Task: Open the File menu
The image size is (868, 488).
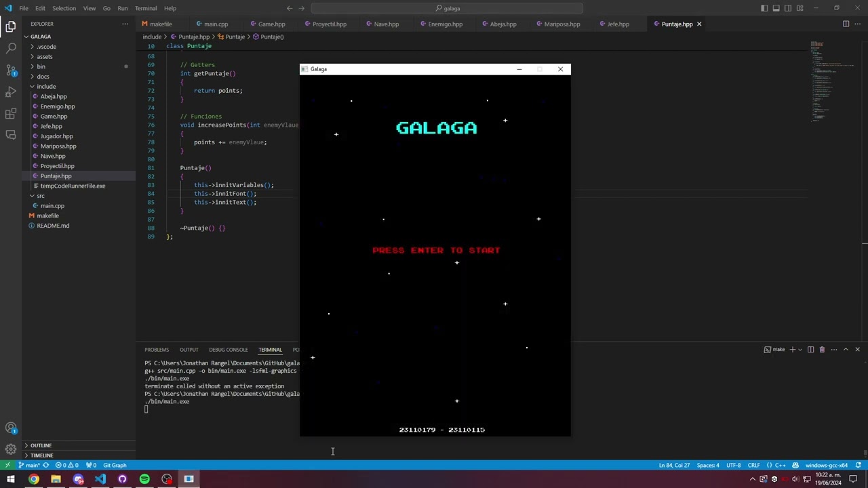Action: [x=24, y=8]
